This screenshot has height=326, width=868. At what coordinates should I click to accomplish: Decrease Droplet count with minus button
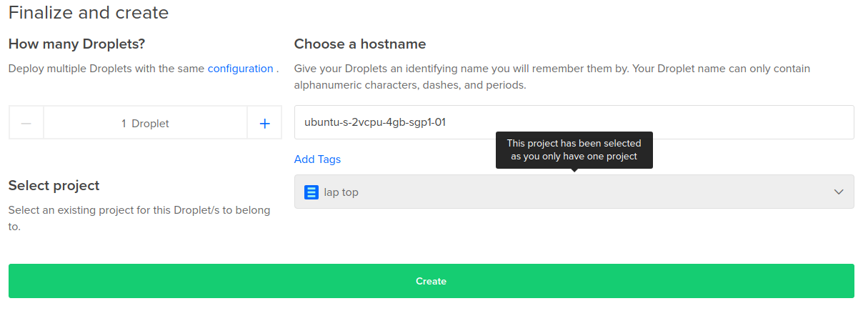click(x=26, y=123)
